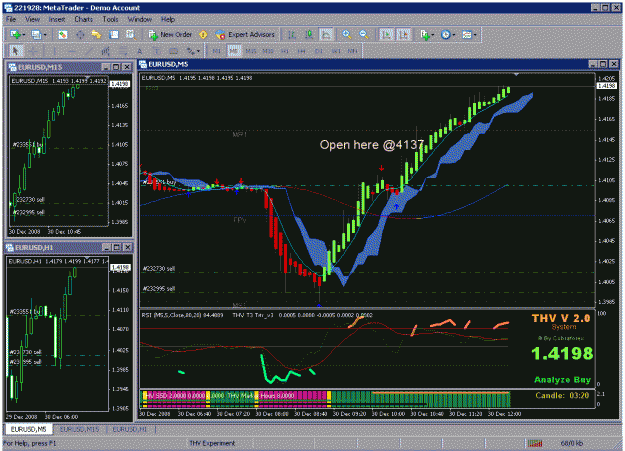Screen dimensions: 625x451
Task: Open the Strategy Tester icon
Action: click(x=131, y=35)
